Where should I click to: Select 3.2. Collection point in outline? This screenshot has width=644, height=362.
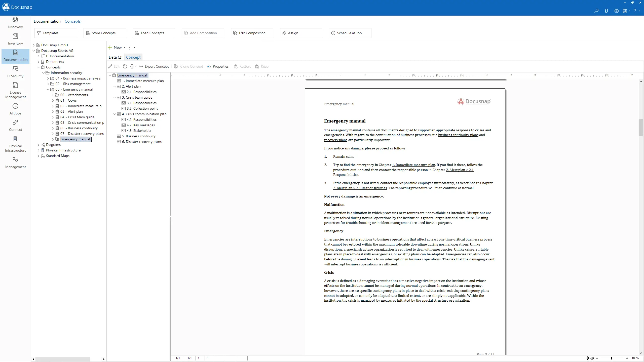[142, 108]
